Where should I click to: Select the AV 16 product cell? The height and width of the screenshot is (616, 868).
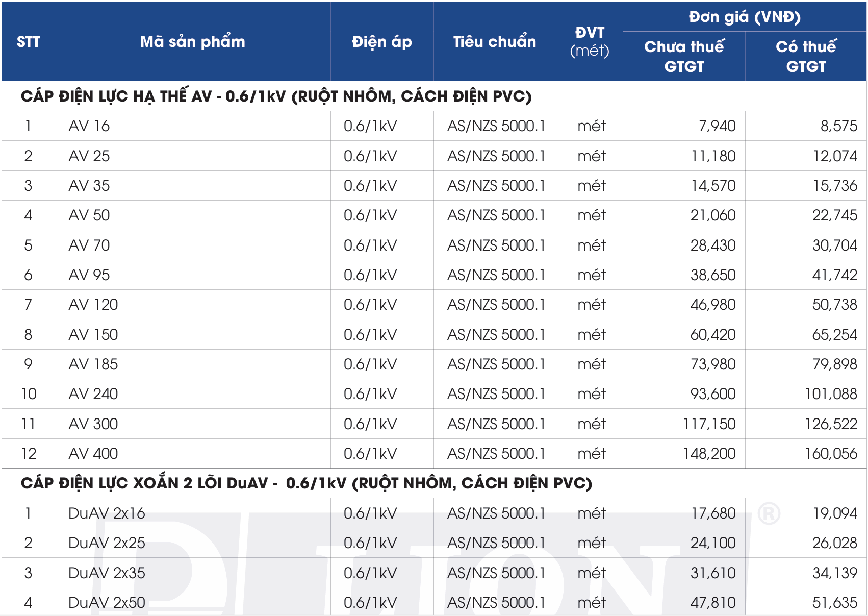(89, 126)
